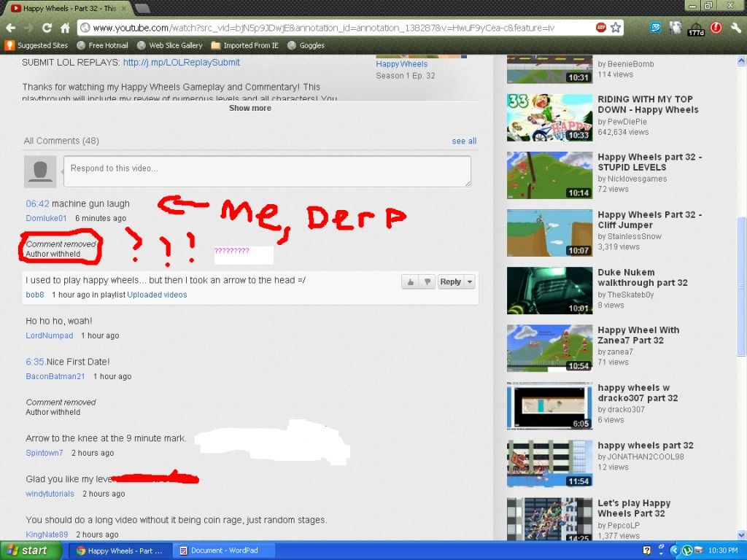Click the Let's play Happy Wheels Part 32 title
Screen dimensions: 747x560
[x=634, y=508]
